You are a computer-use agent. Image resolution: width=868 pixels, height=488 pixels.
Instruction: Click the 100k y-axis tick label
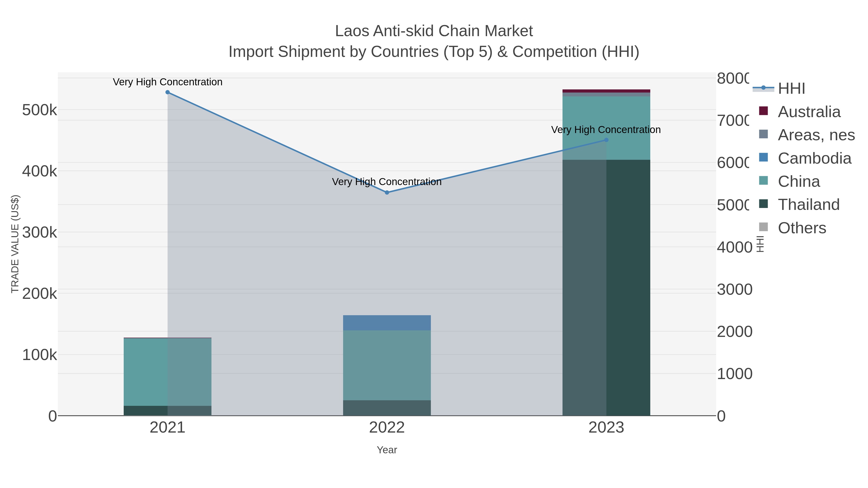click(x=40, y=355)
